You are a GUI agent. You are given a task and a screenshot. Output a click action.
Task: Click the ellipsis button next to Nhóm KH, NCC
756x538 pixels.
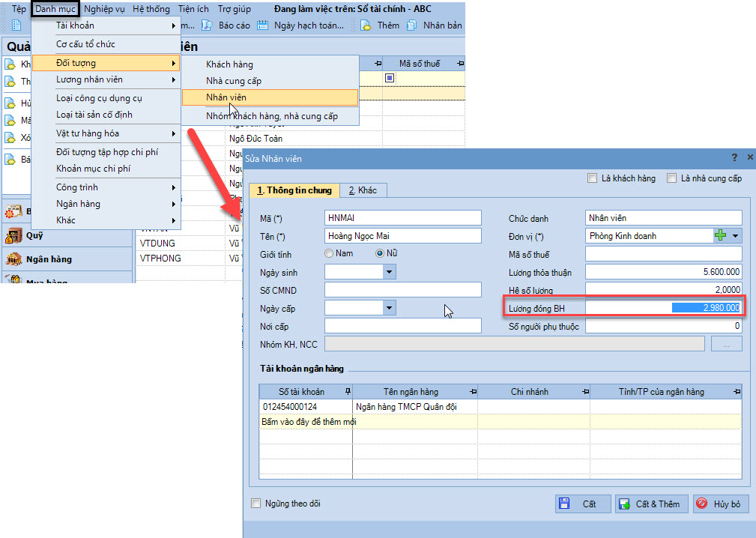point(726,345)
